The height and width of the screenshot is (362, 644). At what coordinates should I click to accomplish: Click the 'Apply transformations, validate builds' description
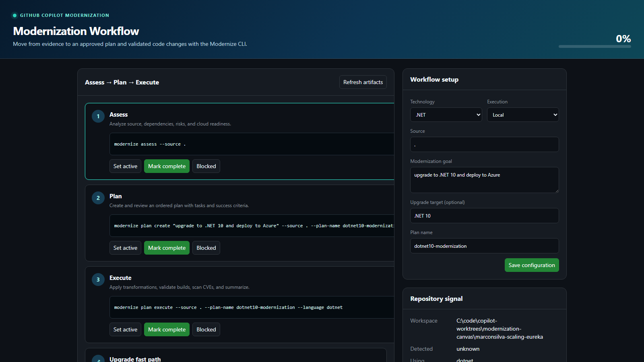point(180,287)
